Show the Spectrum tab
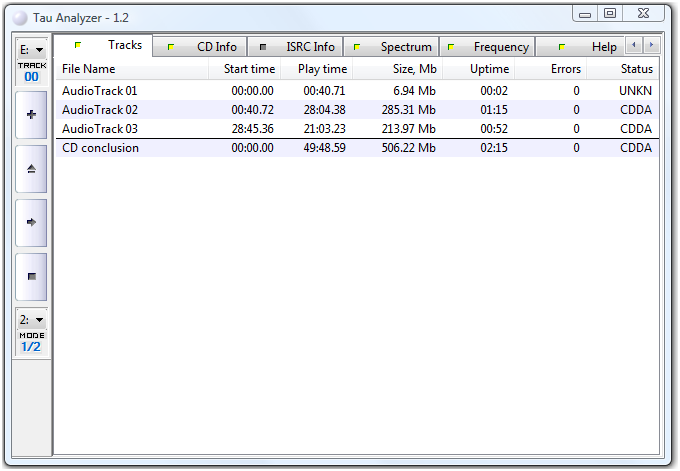 pos(394,47)
